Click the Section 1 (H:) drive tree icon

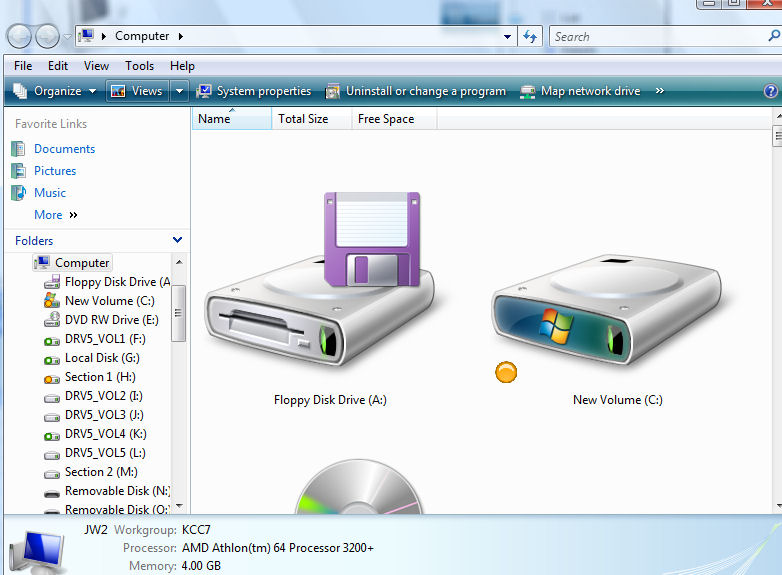point(52,380)
